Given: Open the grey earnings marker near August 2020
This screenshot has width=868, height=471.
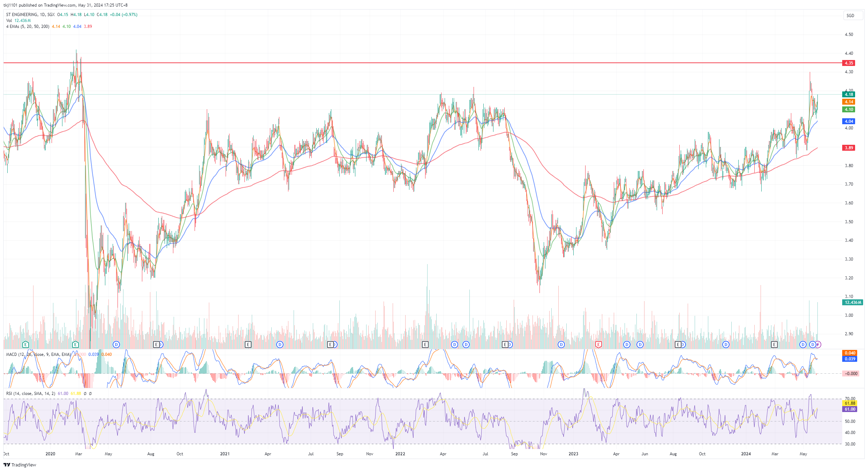Looking at the screenshot, I should 157,345.
